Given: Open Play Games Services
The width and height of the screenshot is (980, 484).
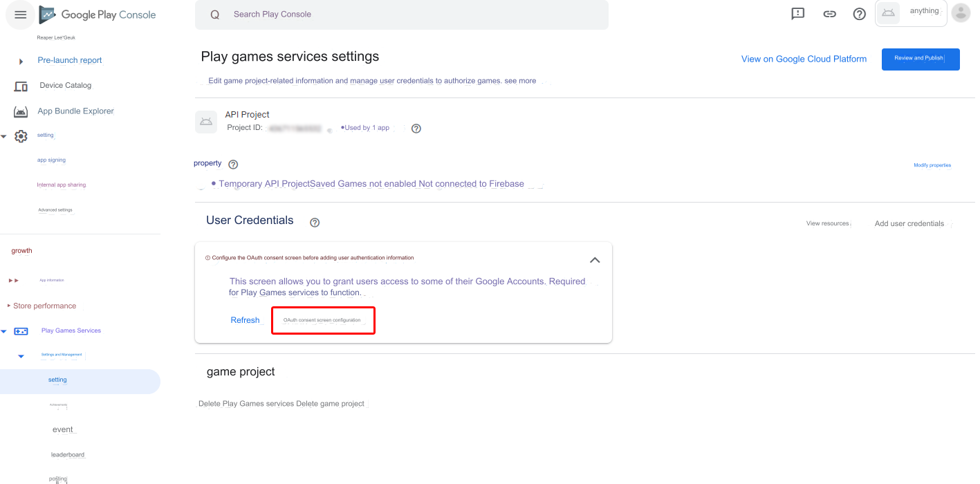Looking at the screenshot, I should click(71, 331).
